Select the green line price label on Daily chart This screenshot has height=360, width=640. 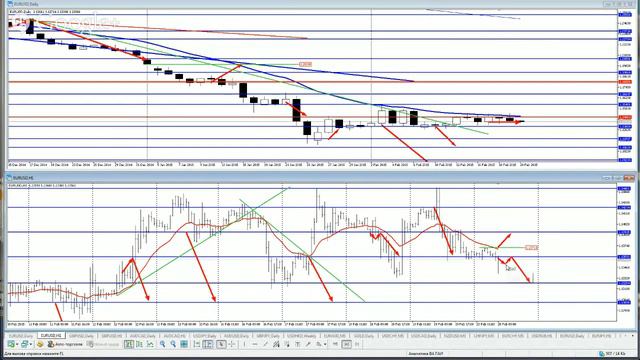[305, 64]
